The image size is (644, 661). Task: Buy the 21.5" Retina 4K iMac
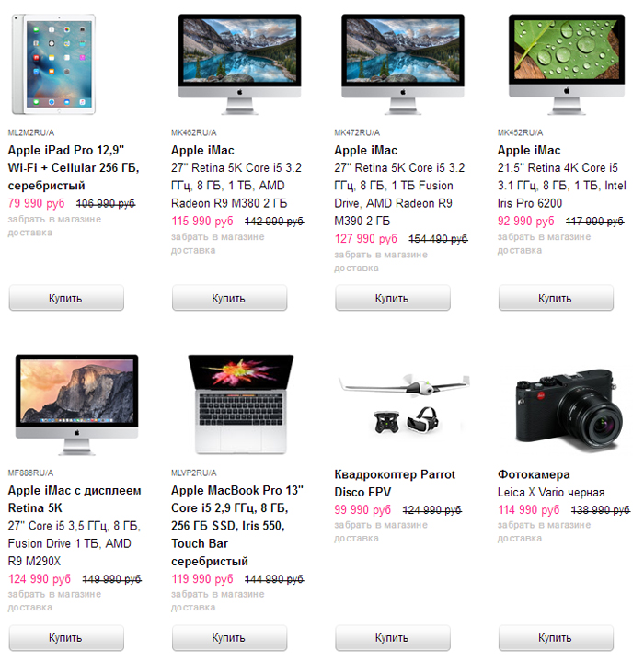tap(557, 298)
